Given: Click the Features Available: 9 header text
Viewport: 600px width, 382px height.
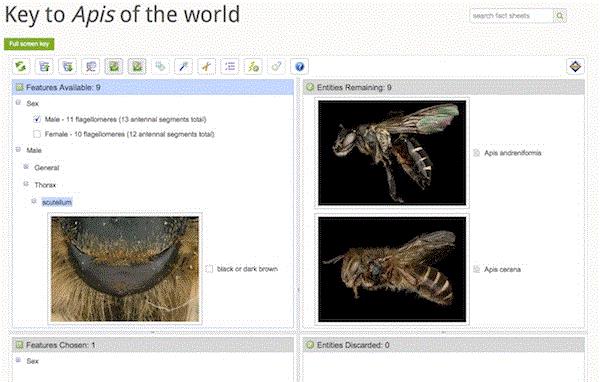Looking at the screenshot, I should (63, 88).
